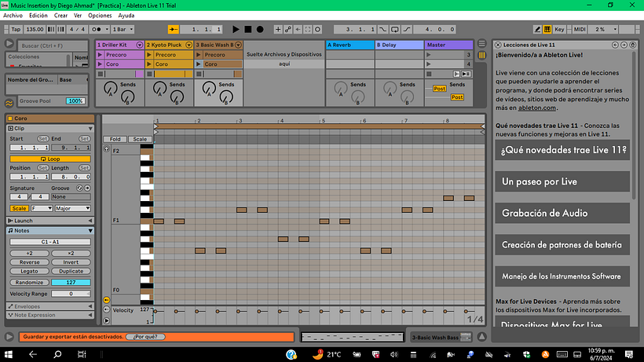Open Archivo menu

coord(13,16)
